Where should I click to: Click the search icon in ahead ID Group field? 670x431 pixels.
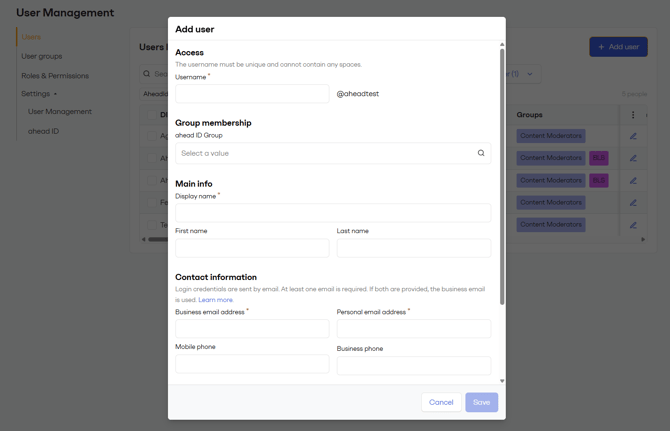pos(481,153)
